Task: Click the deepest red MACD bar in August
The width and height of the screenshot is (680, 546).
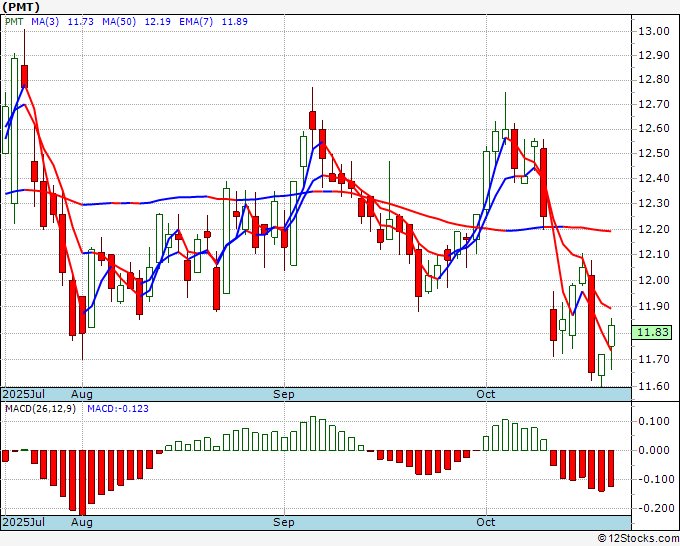Action: click(82, 483)
